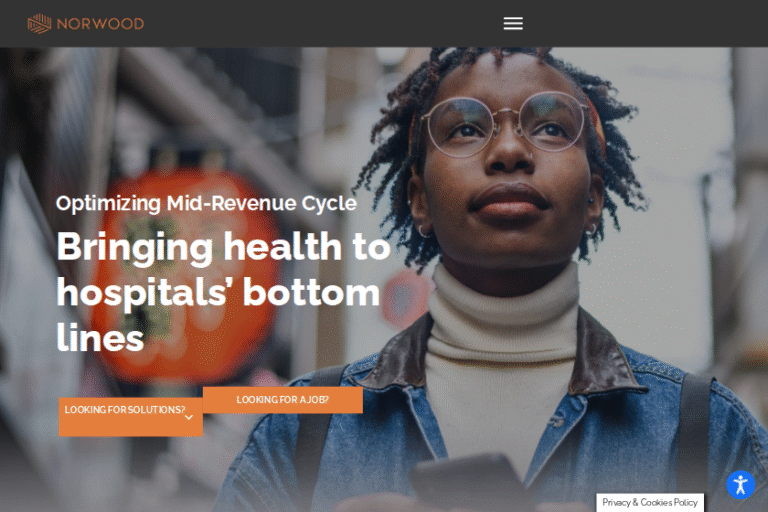This screenshot has height=512, width=768.
Task: Open the hamburger navigation menu
Action: tap(513, 23)
